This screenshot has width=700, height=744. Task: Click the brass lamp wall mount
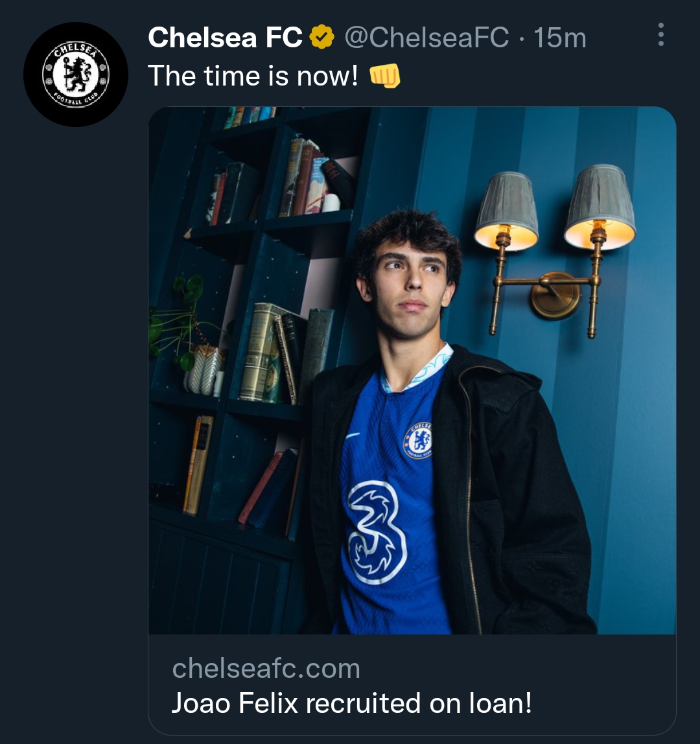point(555,295)
